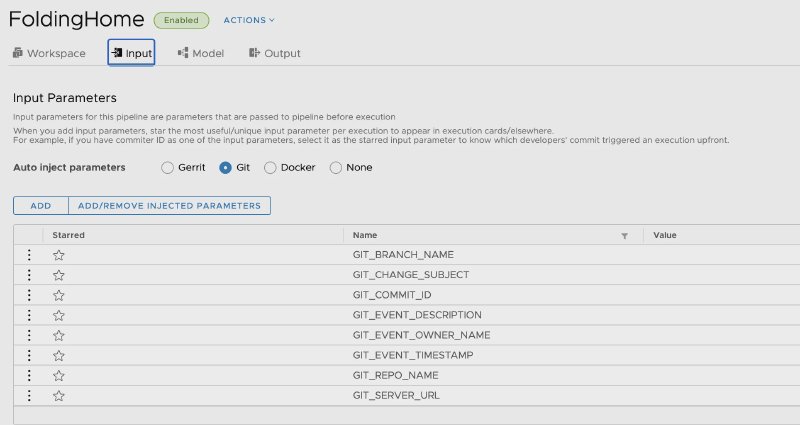Star the GIT_BRANCH_NAME parameter
Screen dimensions: 800x425
(59, 255)
